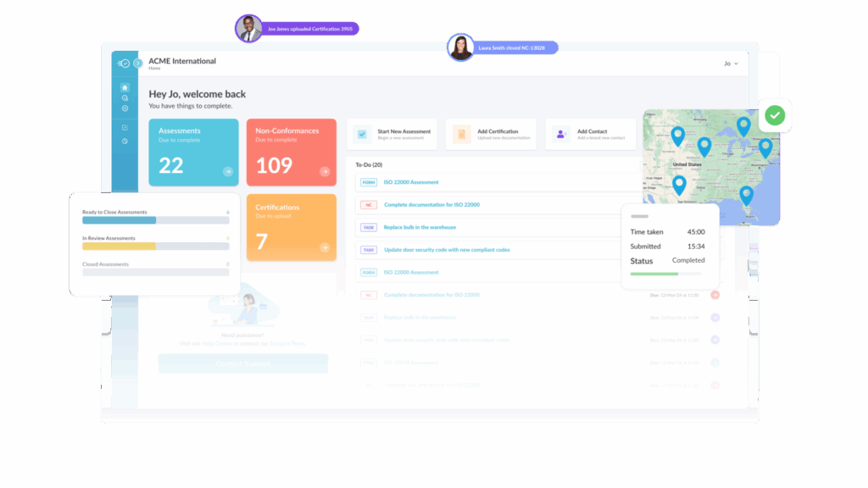Open the first ISO 22000 Assessment link
This screenshot has width=868, height=488.
pos(411,182)
